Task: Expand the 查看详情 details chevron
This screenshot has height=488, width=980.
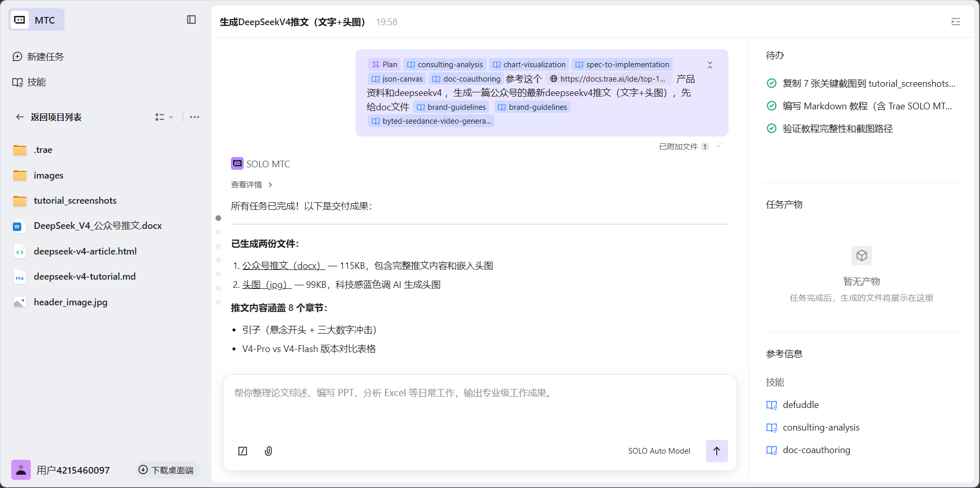Action: pos(270,185)
